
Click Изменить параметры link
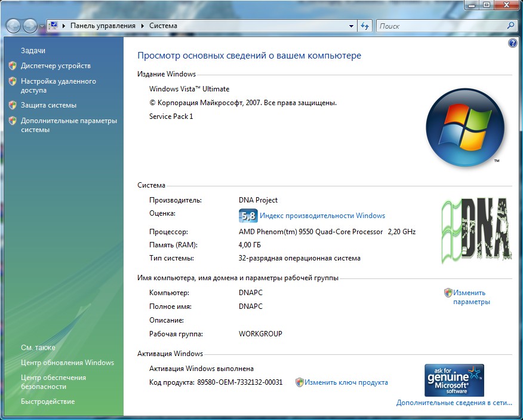point(471,297)
